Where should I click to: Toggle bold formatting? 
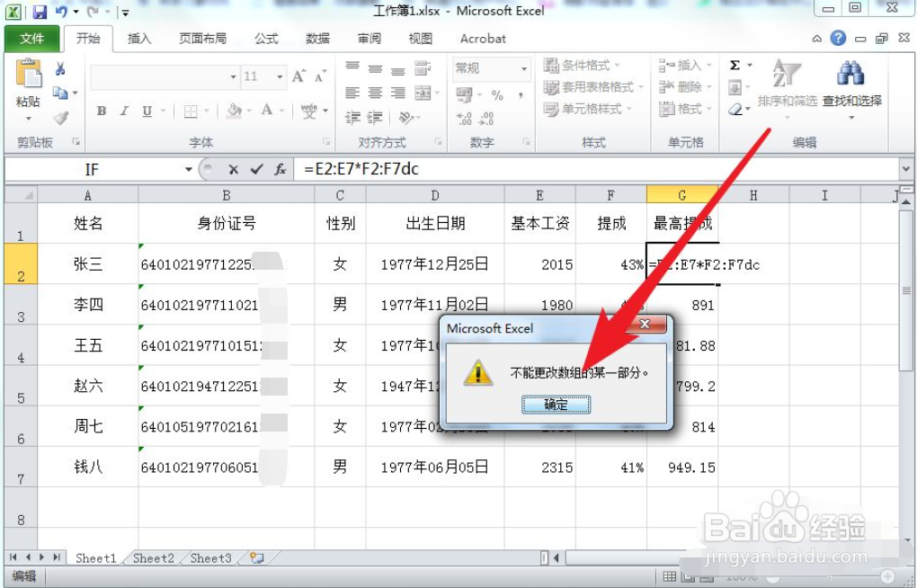pos(102,110)
